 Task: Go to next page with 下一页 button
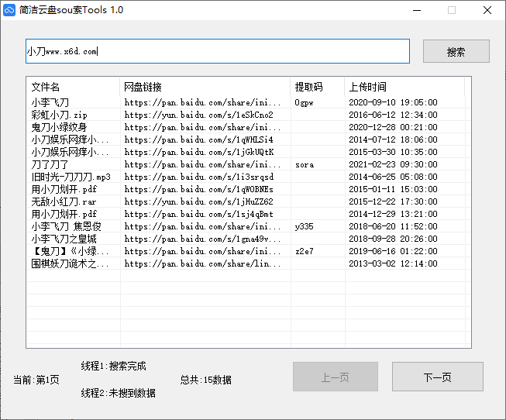click(x=437, y=377)
